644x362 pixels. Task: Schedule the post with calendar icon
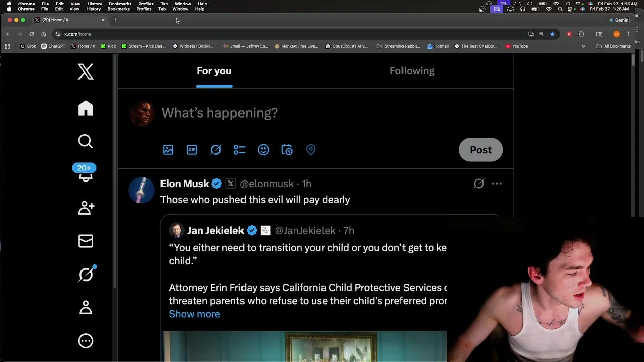(x=287, y=150)
